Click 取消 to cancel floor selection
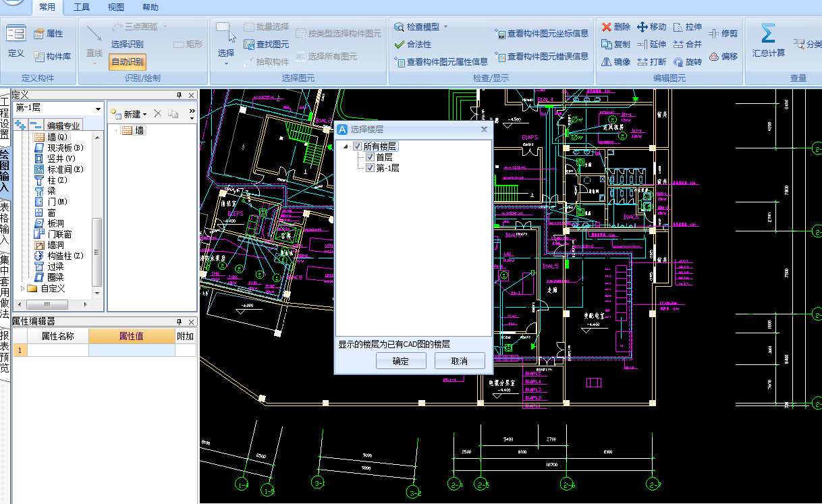 (x=460, y=361)
